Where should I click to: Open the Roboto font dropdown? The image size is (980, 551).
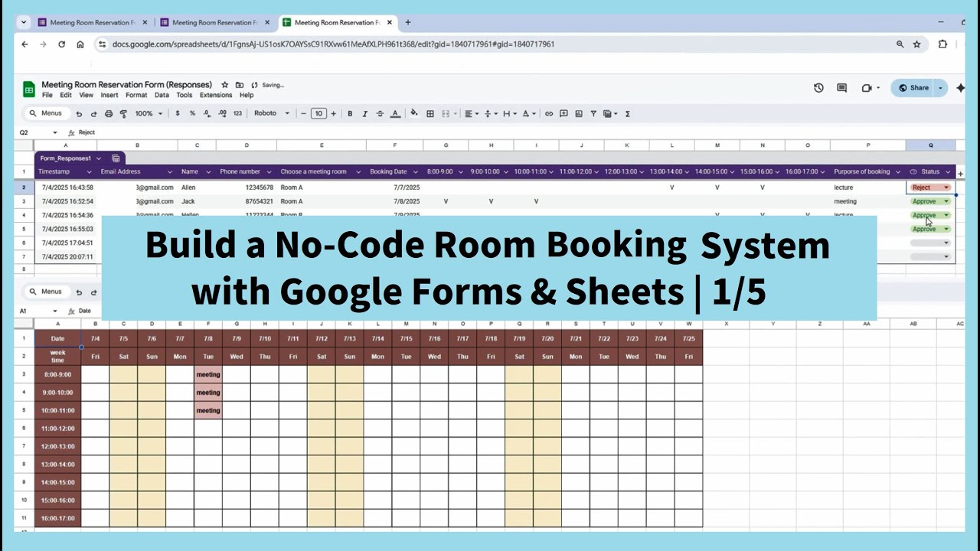(272, 113)
